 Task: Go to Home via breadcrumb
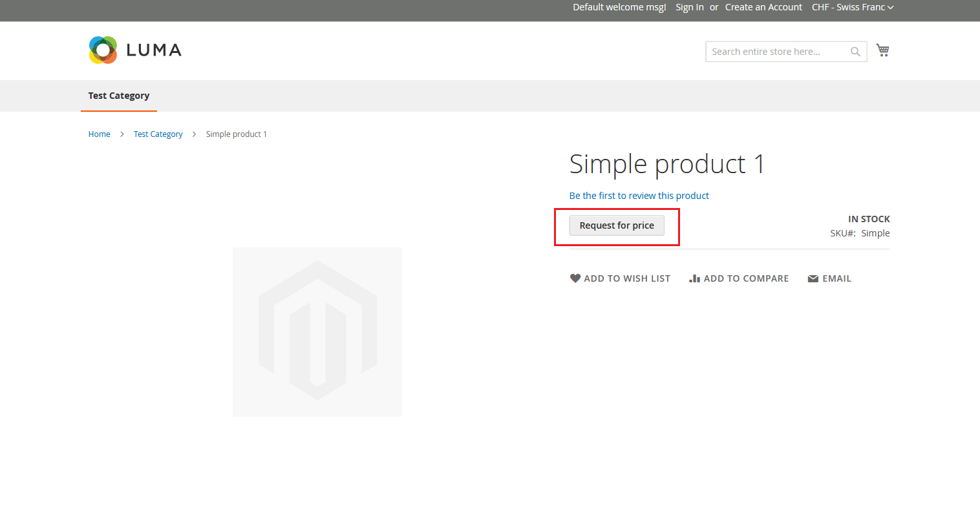(99, 134)
